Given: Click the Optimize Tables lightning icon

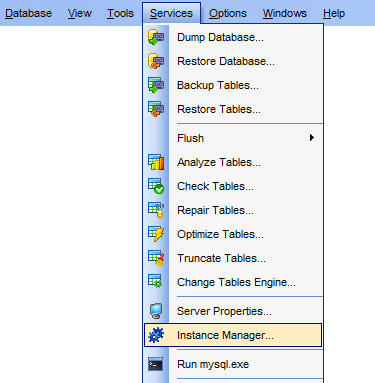Looking at the screenshot, I should [156, 234].
